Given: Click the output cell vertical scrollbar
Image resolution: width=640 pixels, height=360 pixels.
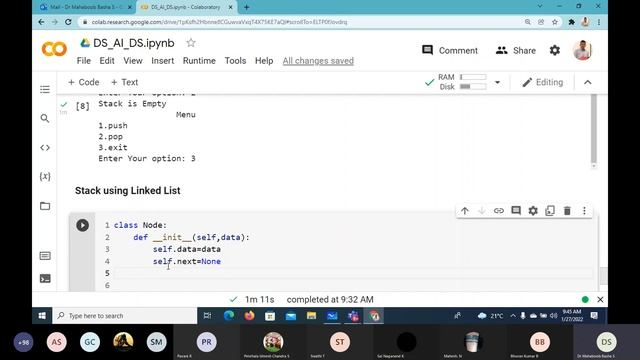Looking at the screenshot, I should pyautogui.click(x=594, y=129).
